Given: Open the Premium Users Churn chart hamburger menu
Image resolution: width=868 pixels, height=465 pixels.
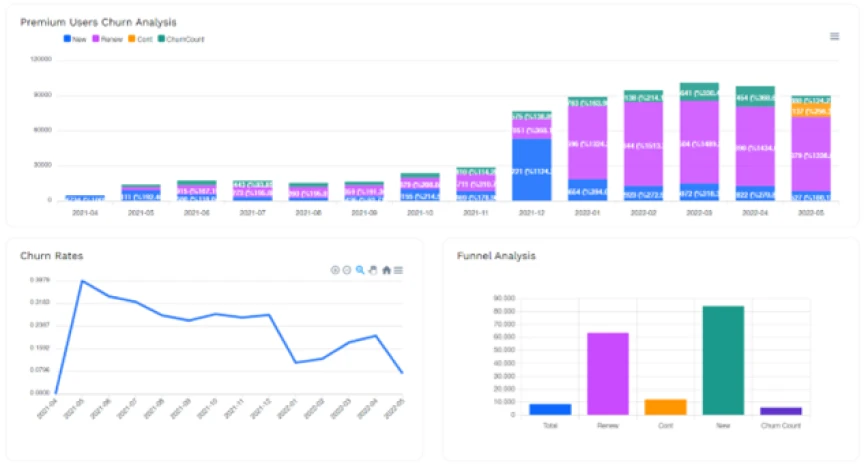Looking at the screenshot, I should click(834, 37).
